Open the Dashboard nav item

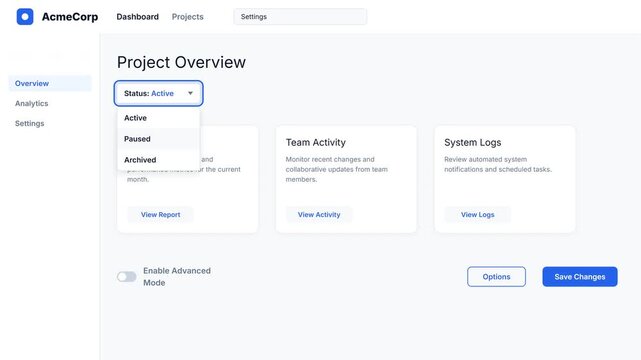pos(137,17)
